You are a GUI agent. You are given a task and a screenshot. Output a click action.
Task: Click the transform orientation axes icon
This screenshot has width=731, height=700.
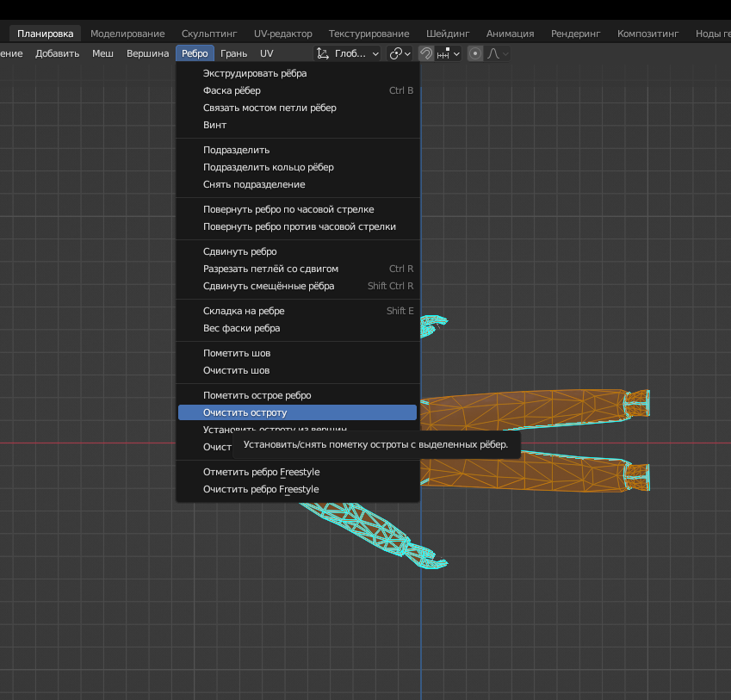click(x=323, y=53)
